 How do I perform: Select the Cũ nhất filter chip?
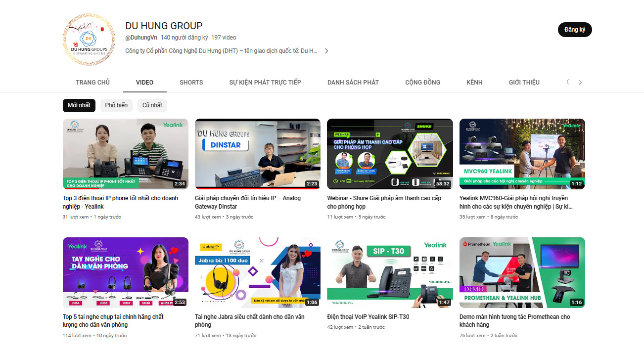point(152,105)
